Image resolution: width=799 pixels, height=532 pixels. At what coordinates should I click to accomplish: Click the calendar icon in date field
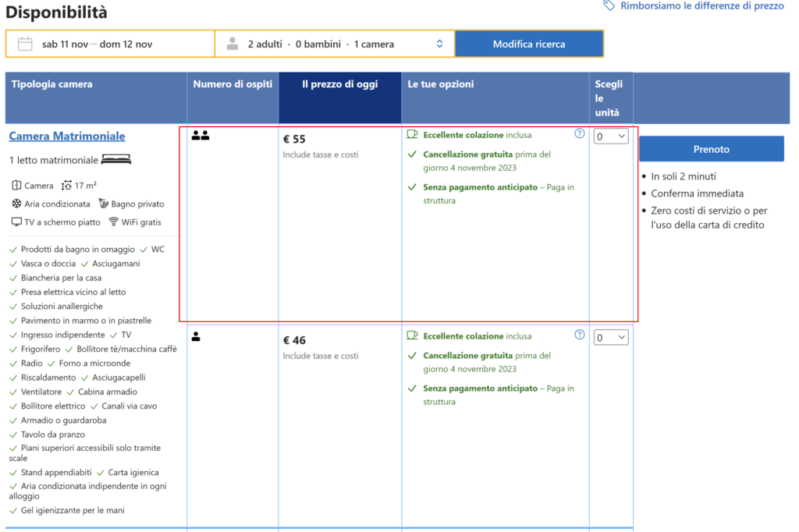pos(25,44)
